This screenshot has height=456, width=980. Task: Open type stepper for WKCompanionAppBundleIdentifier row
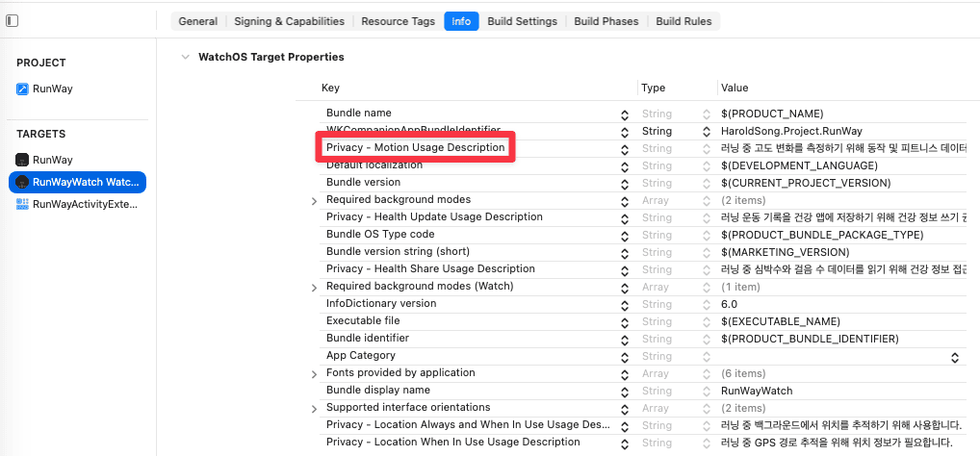coord(707,131)
